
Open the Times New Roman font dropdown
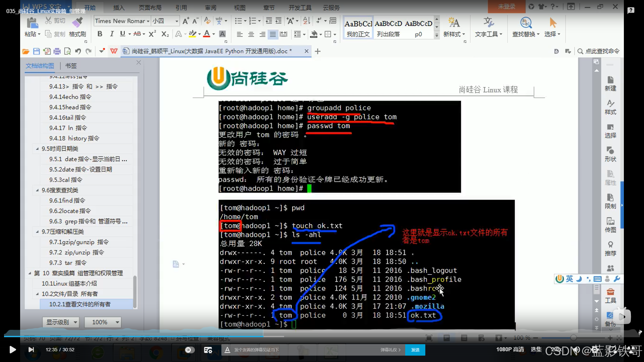pos(148,21)
